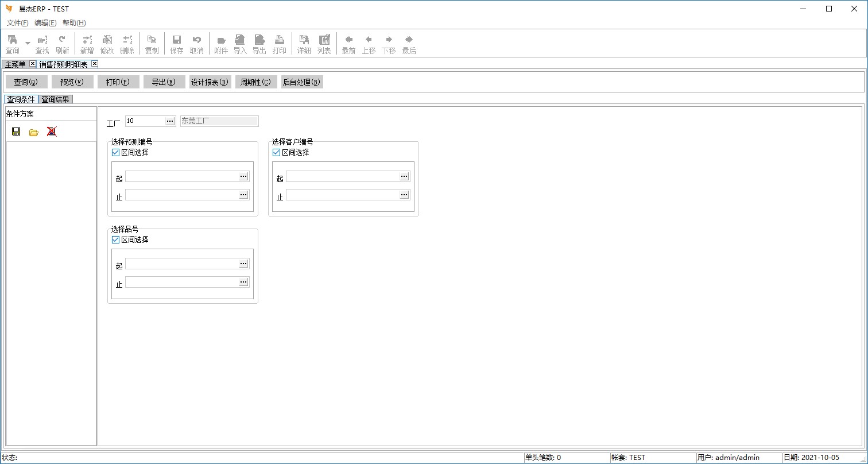This screenshot has height=464, width=868.
Task: Close the 销售预测明细表 tab
Action: [95, 64]
